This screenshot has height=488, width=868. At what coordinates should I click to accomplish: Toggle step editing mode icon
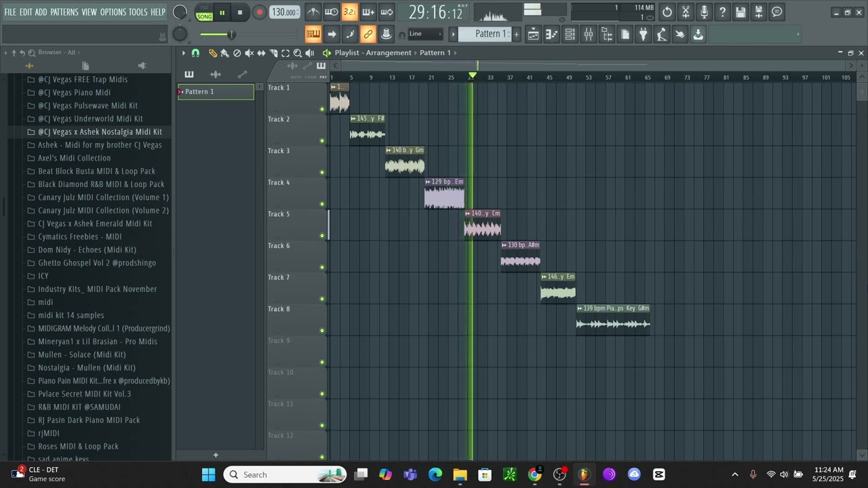click(349, 34)
